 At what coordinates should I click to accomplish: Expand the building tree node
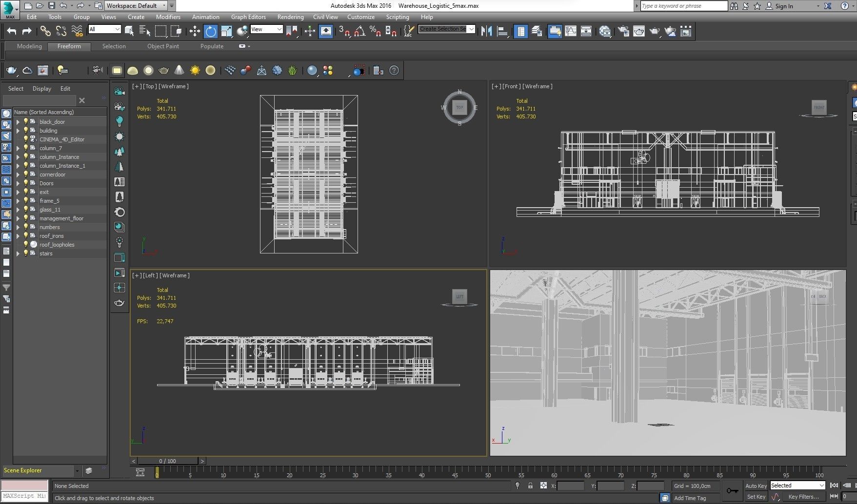click(18, 131)
